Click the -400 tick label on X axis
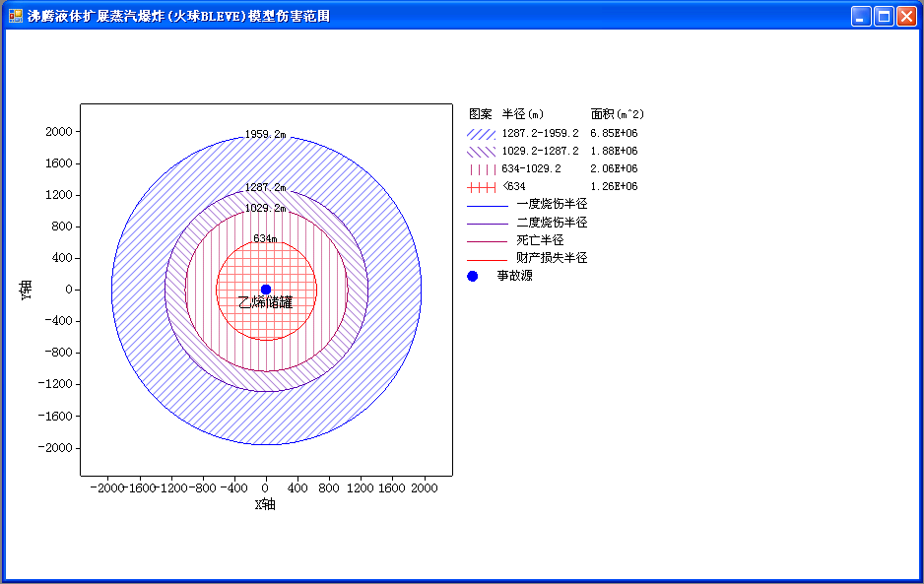 pos(233,487)
